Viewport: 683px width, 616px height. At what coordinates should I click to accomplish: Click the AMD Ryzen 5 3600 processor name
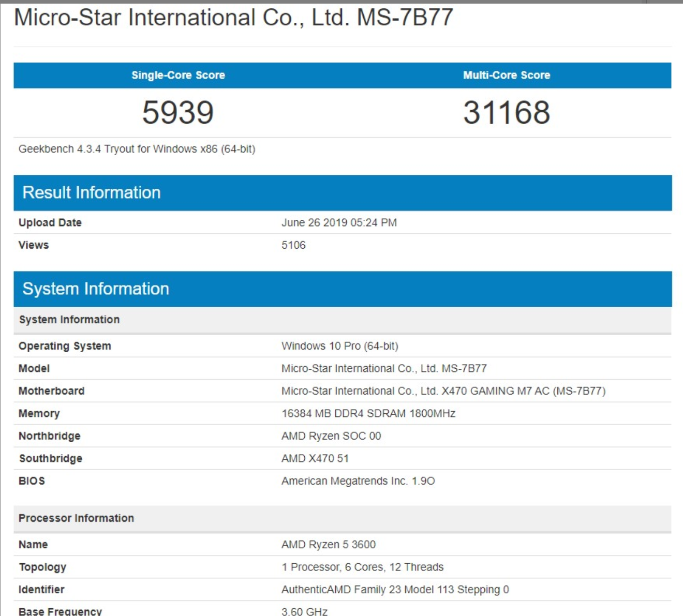click(328, 545)
